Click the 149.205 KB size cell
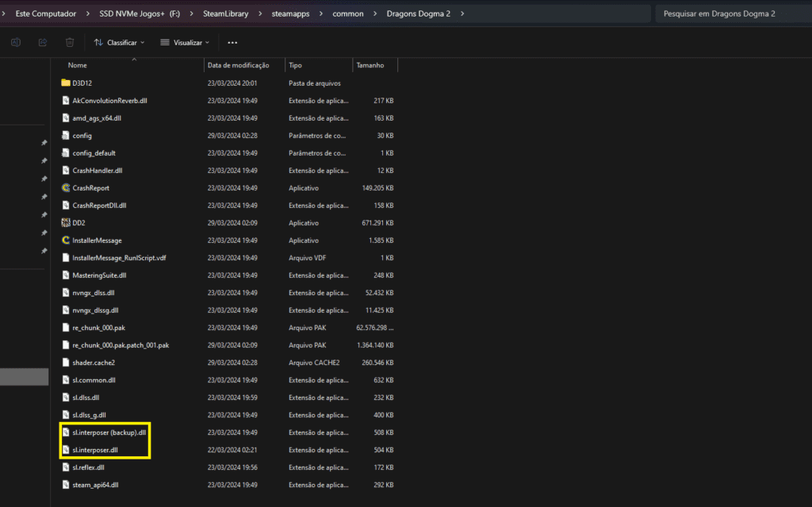812x507 pixels. pos(377,188)
